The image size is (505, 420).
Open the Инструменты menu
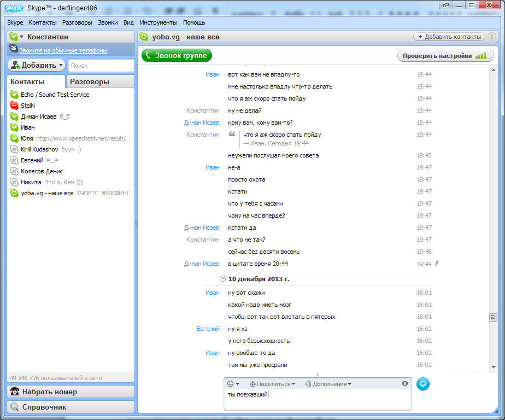point(158,22)
